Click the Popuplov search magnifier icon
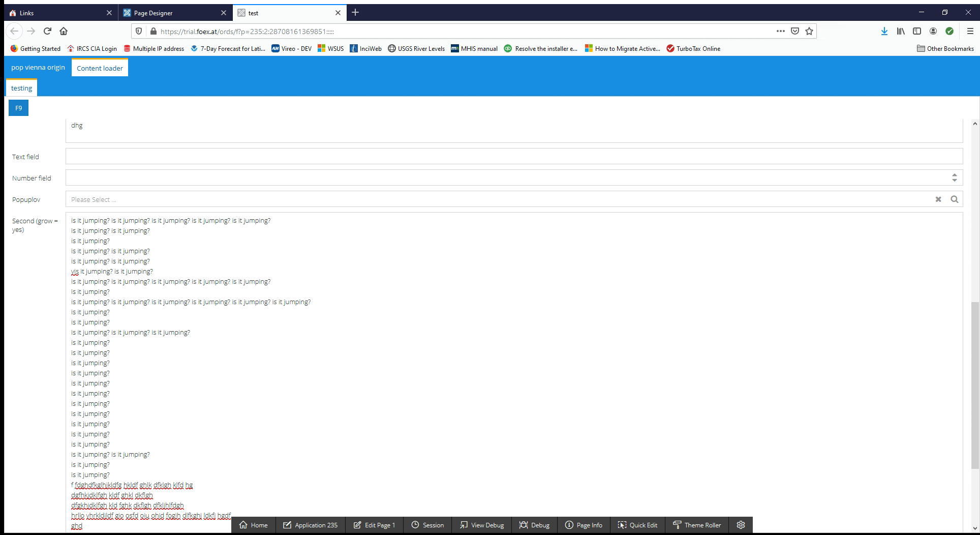 pos(954,199)
